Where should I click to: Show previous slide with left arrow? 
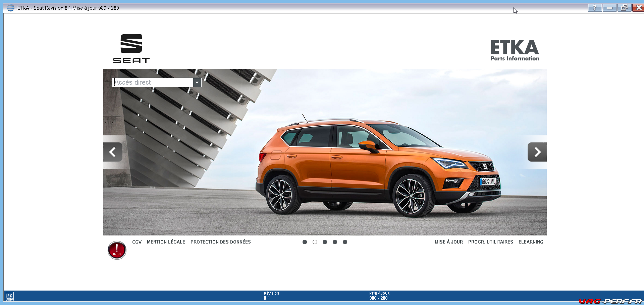click(113, 152)
